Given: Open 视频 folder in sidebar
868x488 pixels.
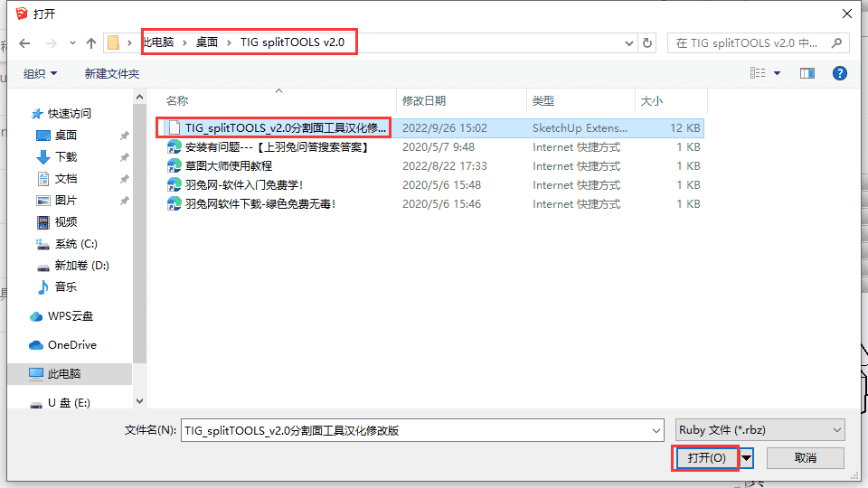Looking at the screenshot, I should tap(66, 222).
